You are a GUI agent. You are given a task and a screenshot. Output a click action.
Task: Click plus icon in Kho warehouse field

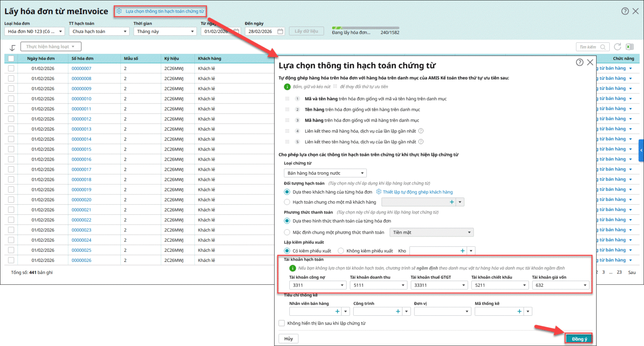click(462, 251)
